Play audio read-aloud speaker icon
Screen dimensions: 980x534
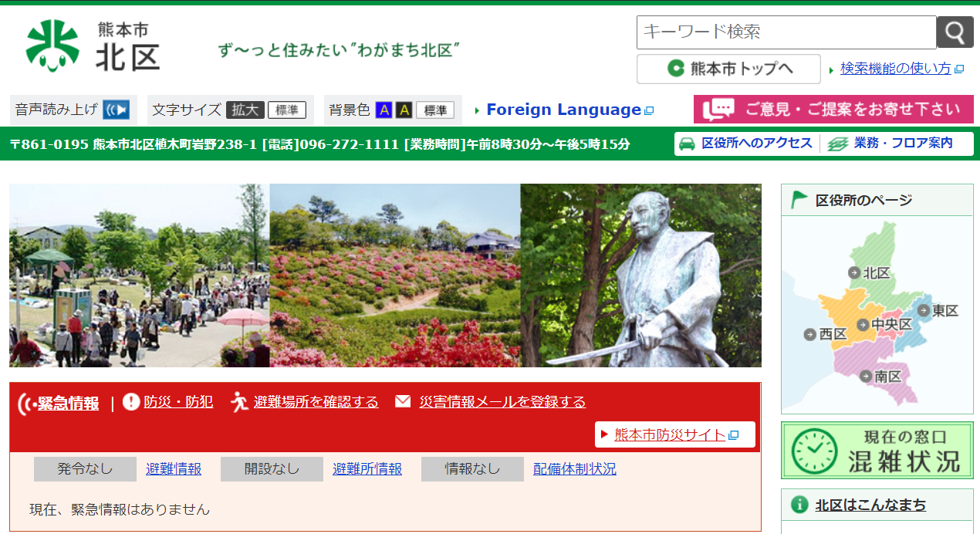pyautogui.click(x=117, y=110)
